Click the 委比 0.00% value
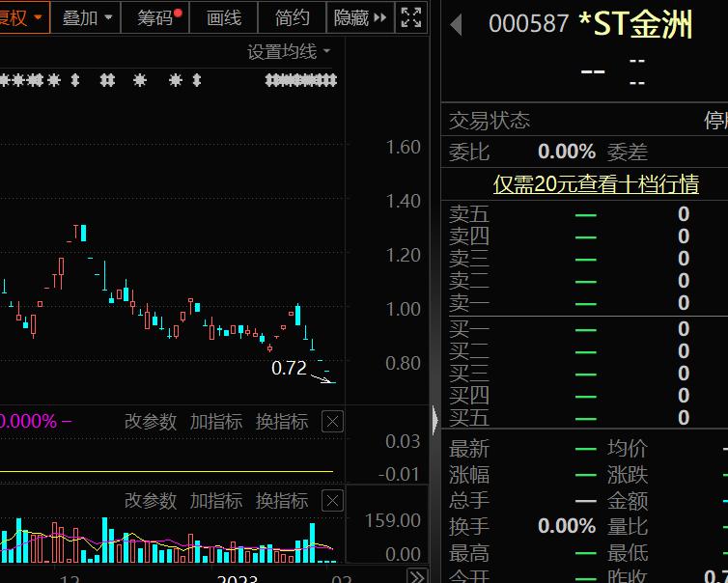The width and height of the screenshot is (728, 583). point(567,152)
